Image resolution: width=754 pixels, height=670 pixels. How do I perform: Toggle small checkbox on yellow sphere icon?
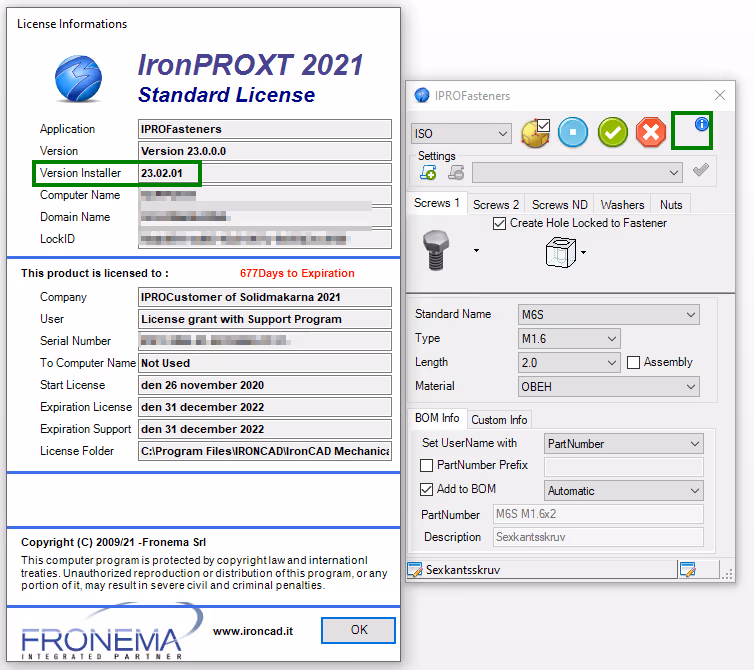[x=543, y=125]
